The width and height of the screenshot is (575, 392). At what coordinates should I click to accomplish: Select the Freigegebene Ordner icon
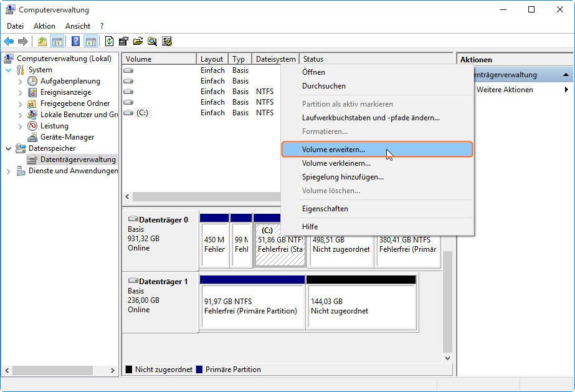[x=32, y=104]
